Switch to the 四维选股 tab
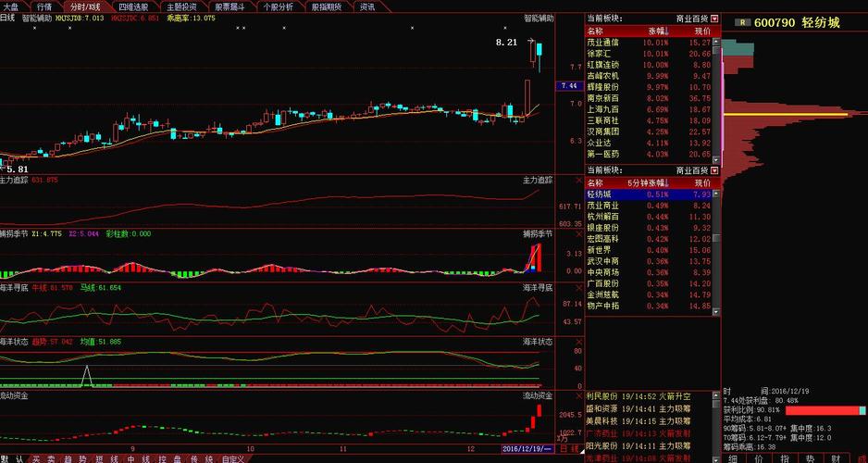The height and width of the screenshot is (463, 868). tap(132, 6)
